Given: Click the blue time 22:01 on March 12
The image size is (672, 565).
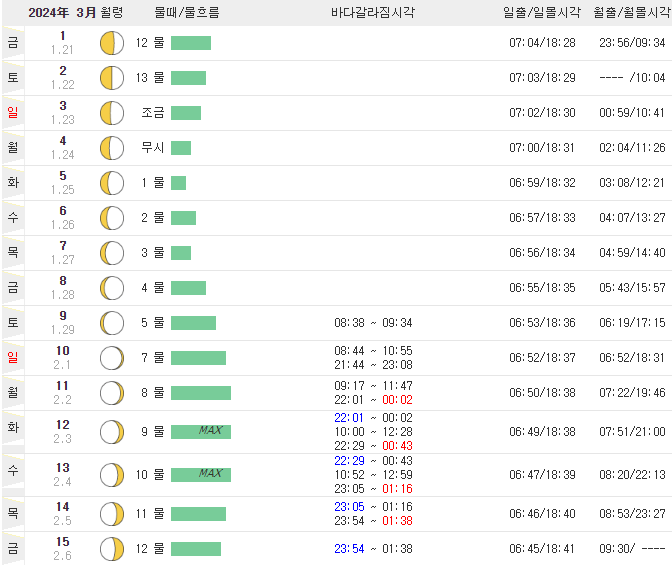Looking at the screenshot, I should click(x=349, y=418).
